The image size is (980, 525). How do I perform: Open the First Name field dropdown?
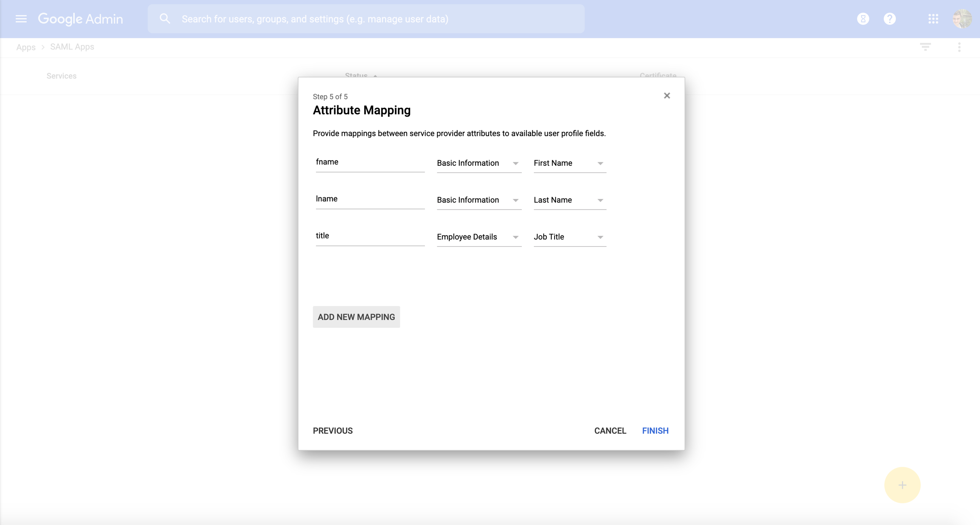[569, 163]
